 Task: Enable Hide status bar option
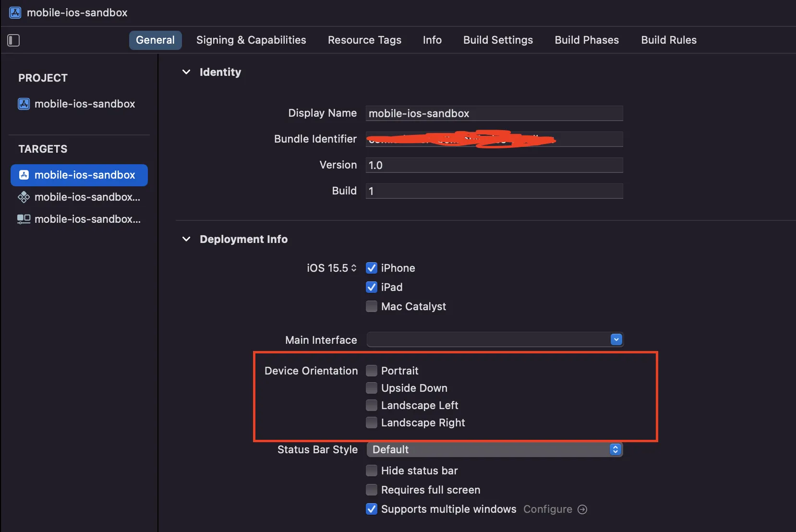372,471
